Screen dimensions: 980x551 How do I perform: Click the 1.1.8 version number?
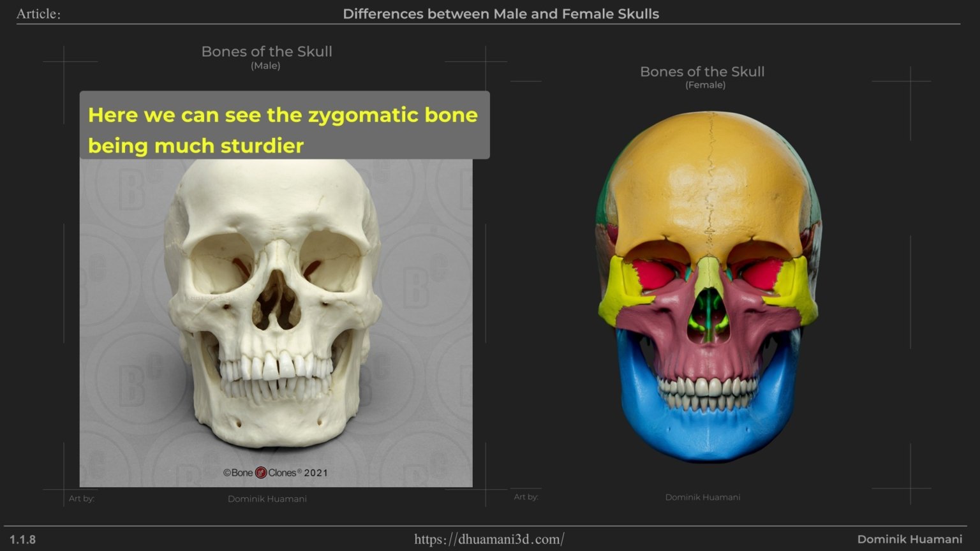click(x=23, y=540)
